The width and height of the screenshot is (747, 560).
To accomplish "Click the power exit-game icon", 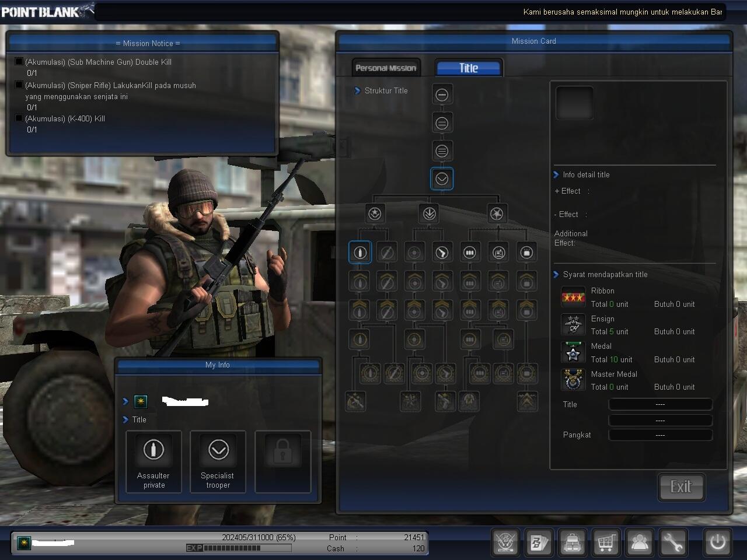I will 717,542.
